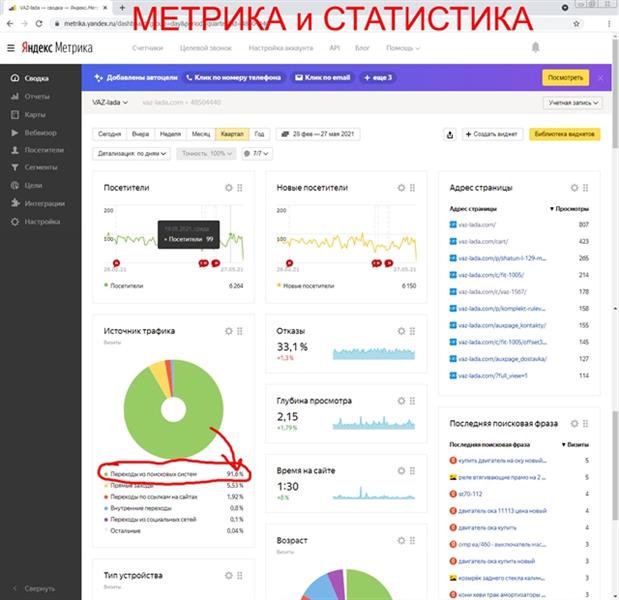Sort page addresses by Просмотры column

569,209
